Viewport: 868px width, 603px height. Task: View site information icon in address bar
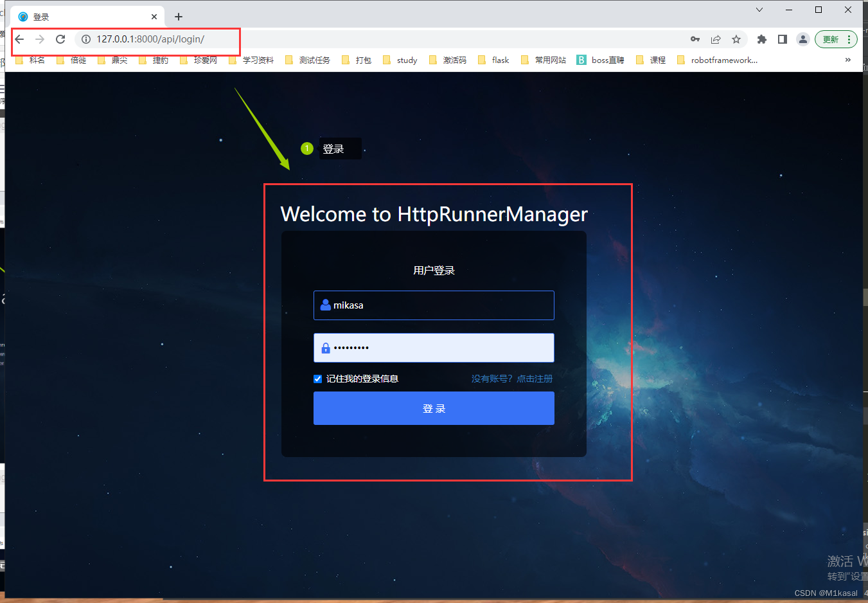(x=86, y=39)
